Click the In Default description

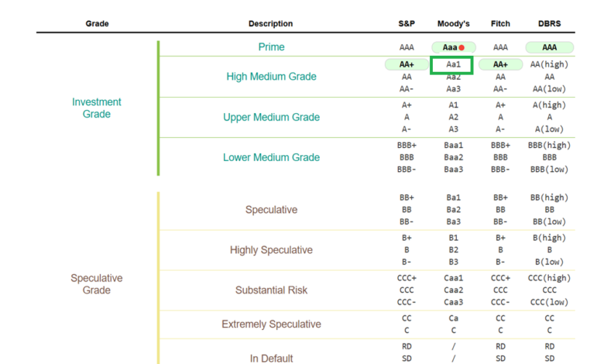[x=271, y=359]
